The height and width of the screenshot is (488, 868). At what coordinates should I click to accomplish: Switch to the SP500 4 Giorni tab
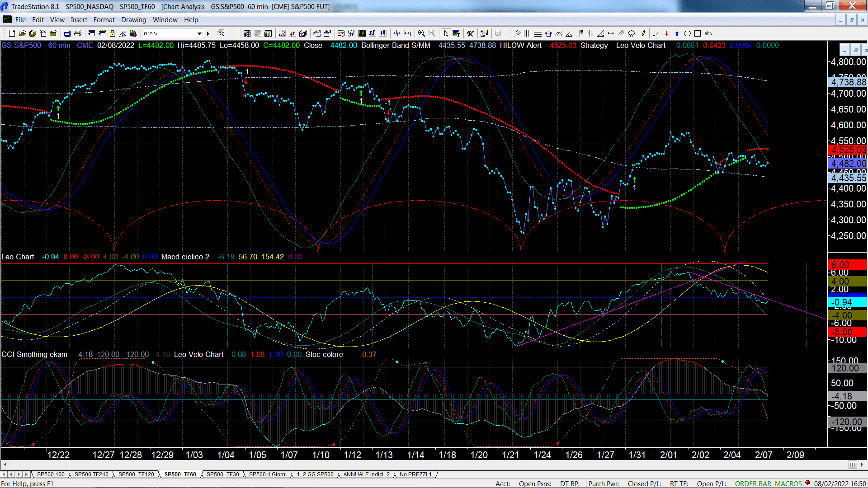pos(268,474)
